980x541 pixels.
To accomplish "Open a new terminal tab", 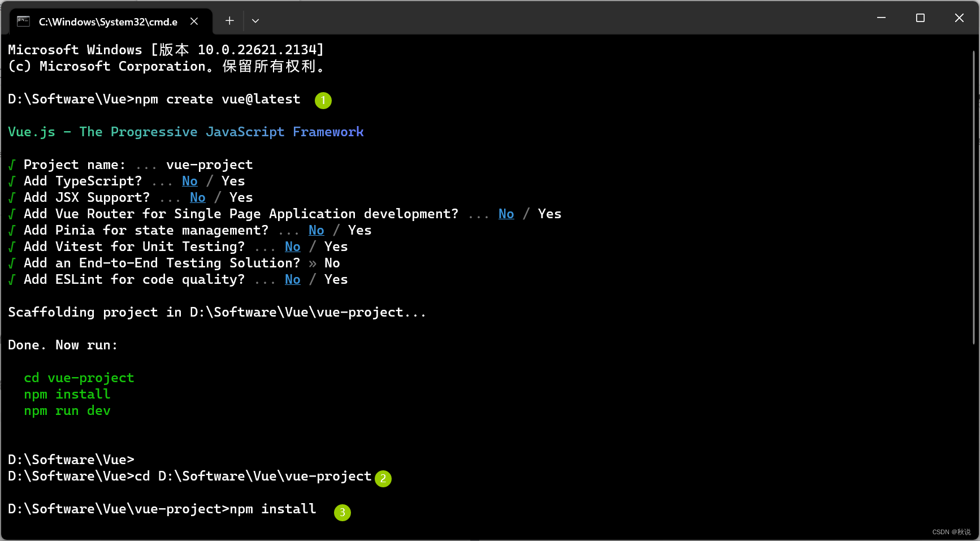I will tap(229, 21).
